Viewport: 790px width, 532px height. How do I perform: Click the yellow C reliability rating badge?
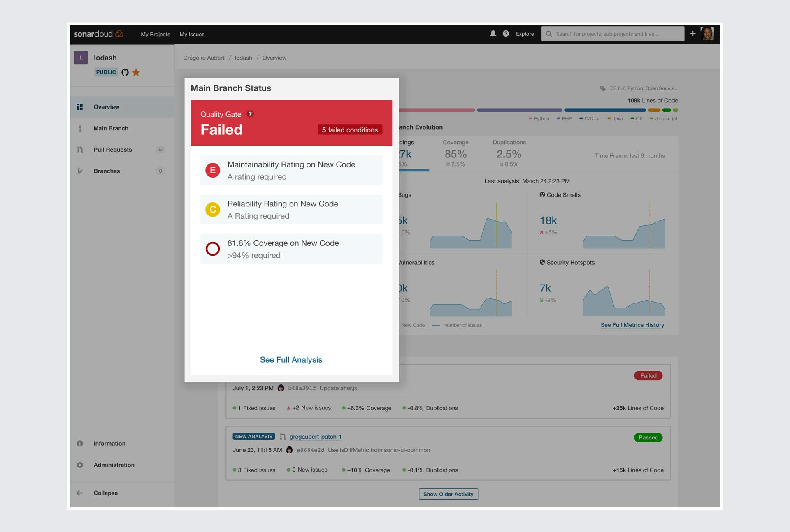pos(213,210)
